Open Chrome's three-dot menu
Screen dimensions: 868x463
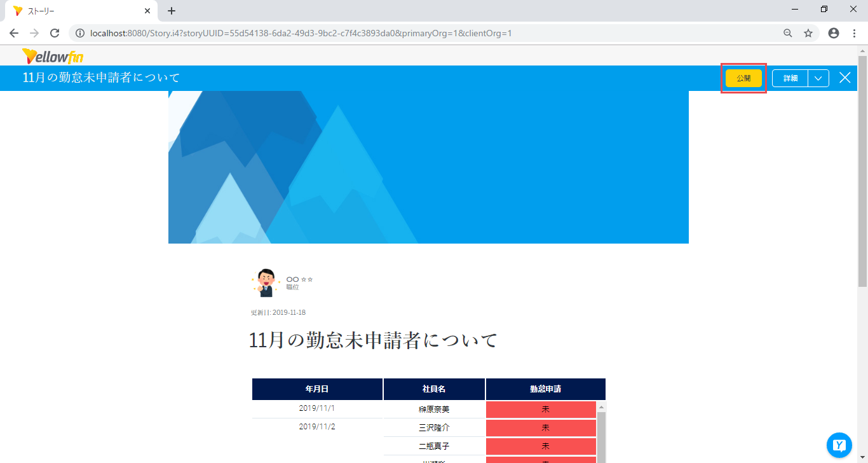point(854,33)
